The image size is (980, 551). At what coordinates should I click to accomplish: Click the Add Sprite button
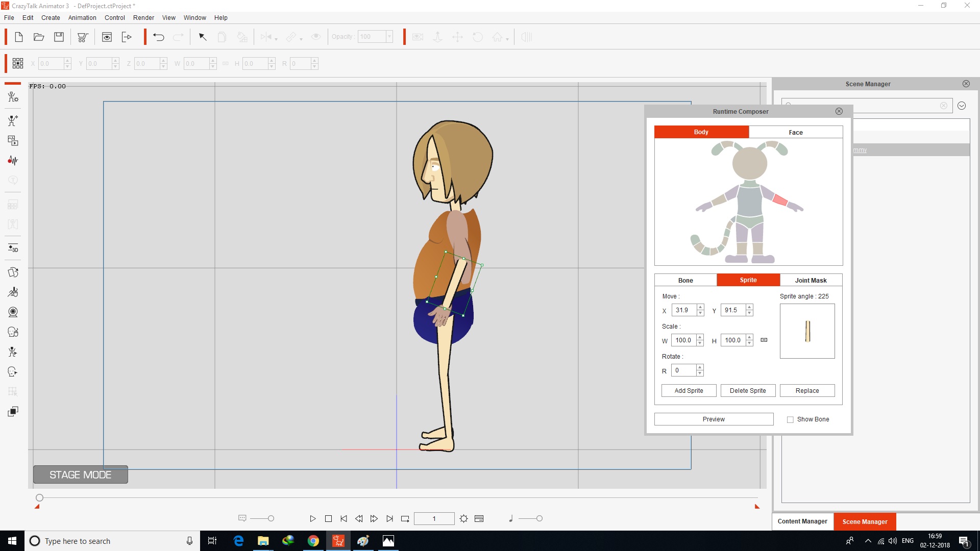(689, 391)
